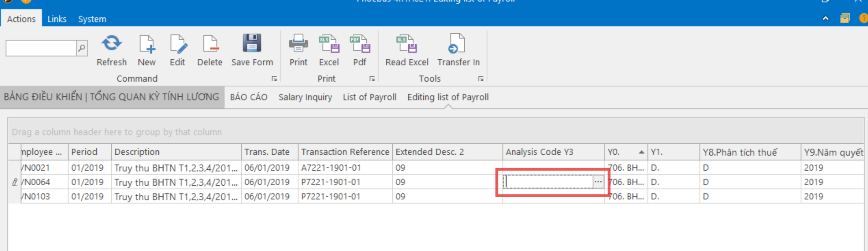Open the Read Excel import tool

406,45
